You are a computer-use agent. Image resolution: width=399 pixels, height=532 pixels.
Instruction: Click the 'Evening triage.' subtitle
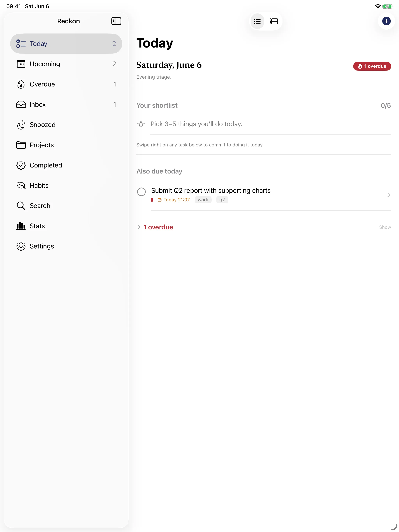pyautogui.click(x=154, y=77)
